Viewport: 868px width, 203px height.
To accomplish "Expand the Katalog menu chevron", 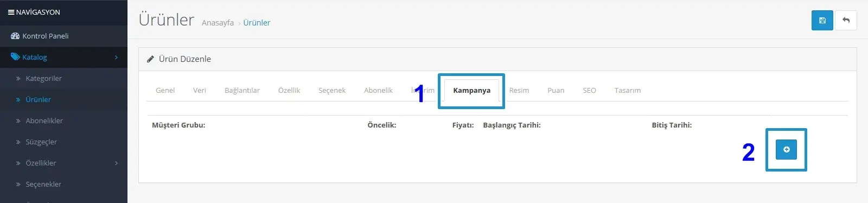I will coord(116,57).
